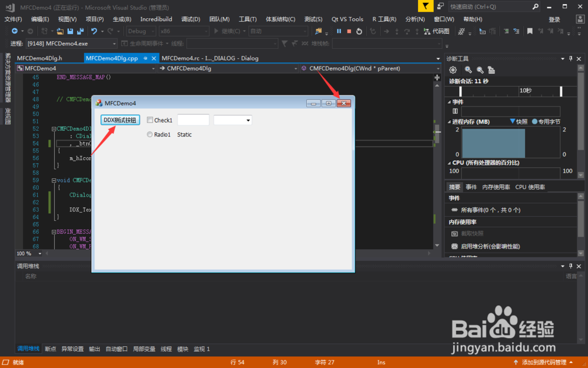The image size is (588, 368).
Task: Click the bookmark icon in toolbar
Action: tap(530, 31)
